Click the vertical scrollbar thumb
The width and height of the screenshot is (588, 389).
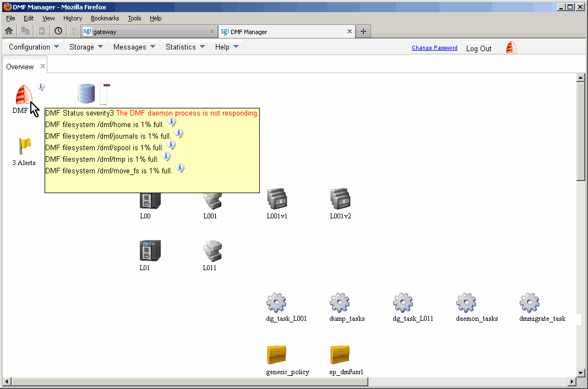tap(580, 131)
